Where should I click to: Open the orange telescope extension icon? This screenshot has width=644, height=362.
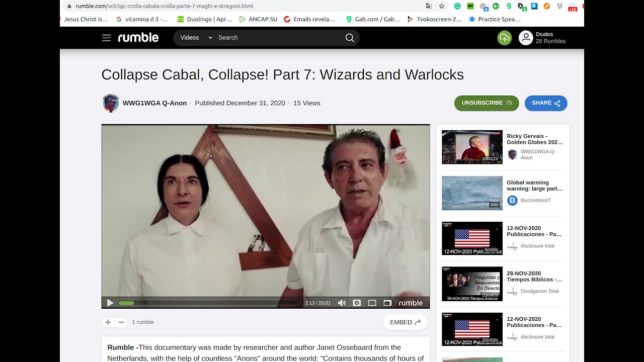(547, 6)
